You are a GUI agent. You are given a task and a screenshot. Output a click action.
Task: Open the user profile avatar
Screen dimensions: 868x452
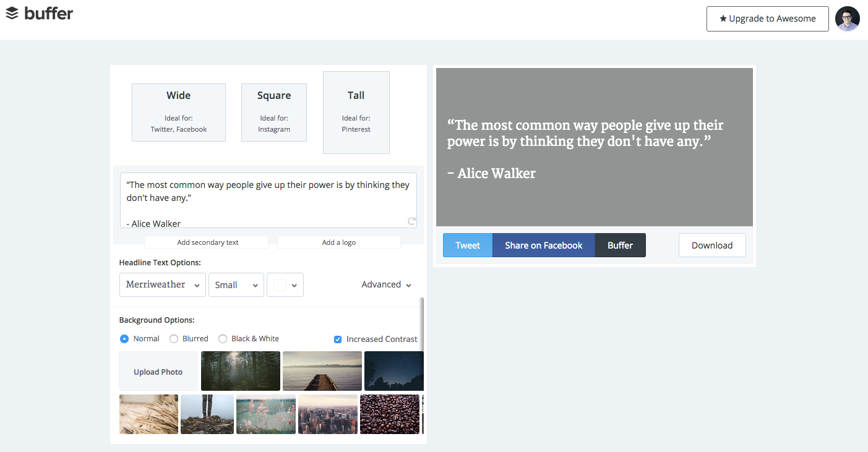(x=847, y=19)
